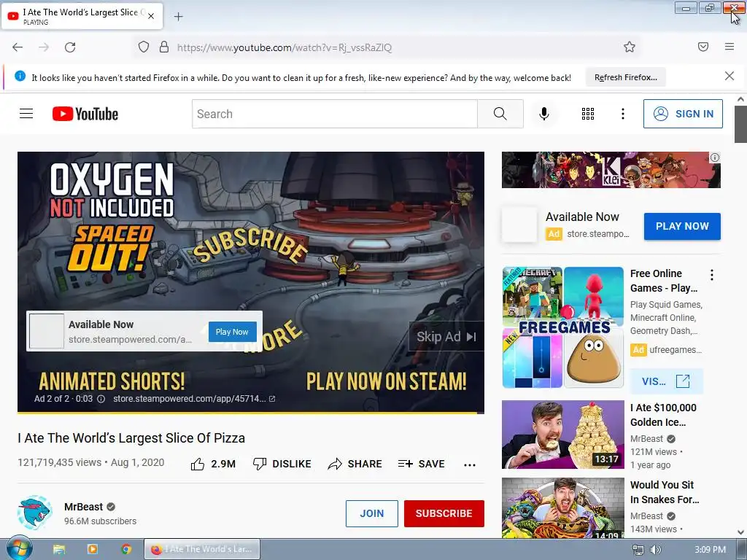Click the PLAY NOW sidebar ad button

[x=682, y=226]
